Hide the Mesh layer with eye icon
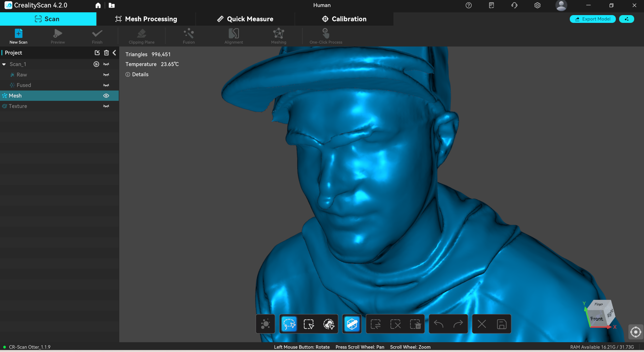This screenshot has height=352, width=644. click(106, 96)
